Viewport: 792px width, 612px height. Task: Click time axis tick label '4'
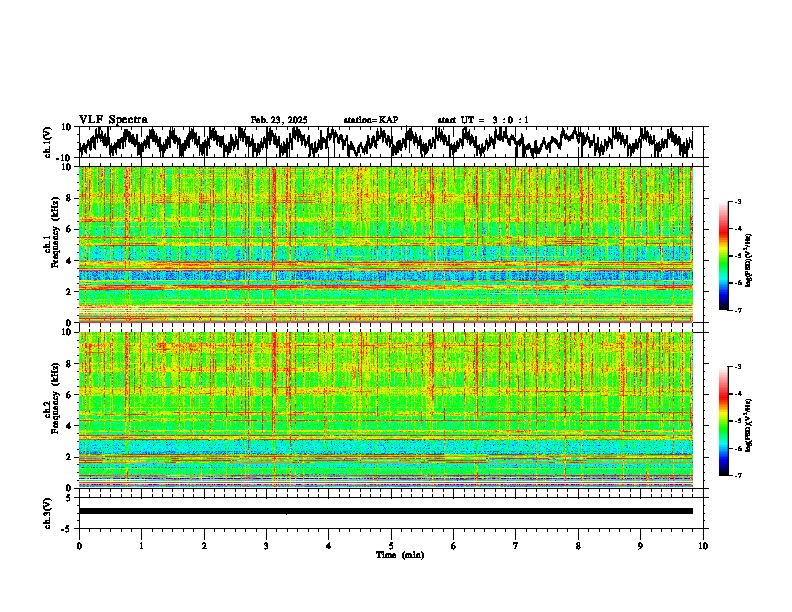329,546
